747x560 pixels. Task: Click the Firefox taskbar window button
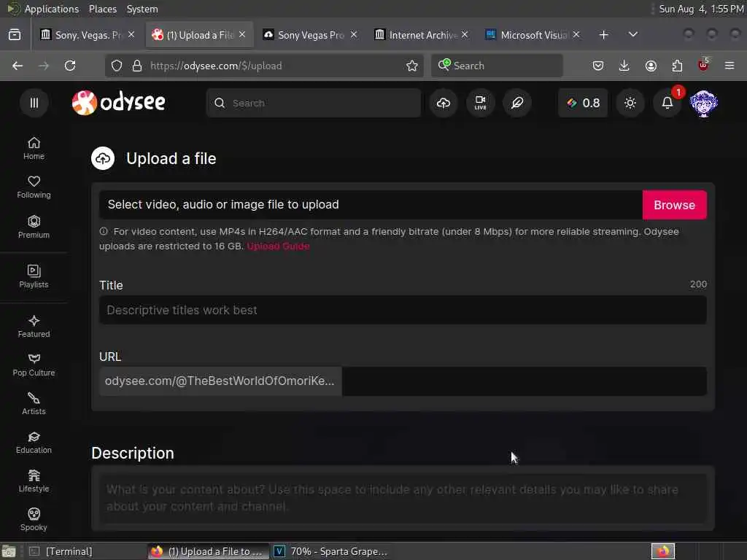pyautogui.click(x=208, y=551)
